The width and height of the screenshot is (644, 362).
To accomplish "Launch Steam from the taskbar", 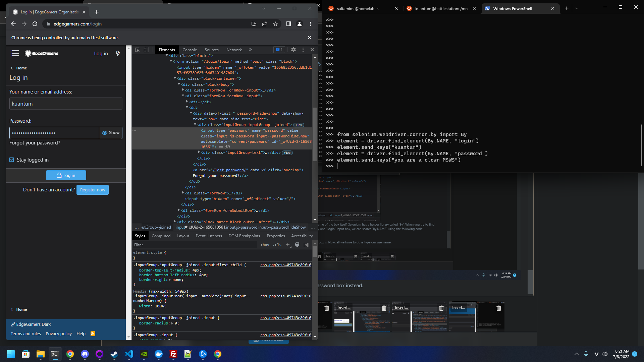I will 114,354.
